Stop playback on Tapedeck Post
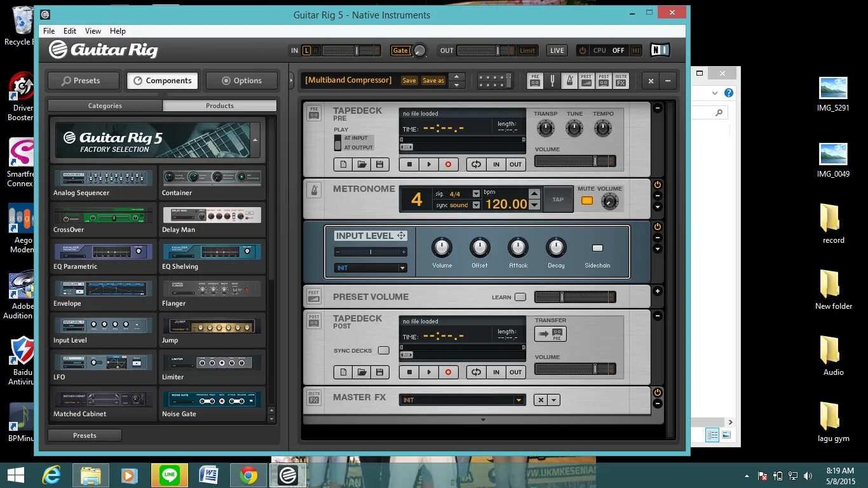 (409, 372)
